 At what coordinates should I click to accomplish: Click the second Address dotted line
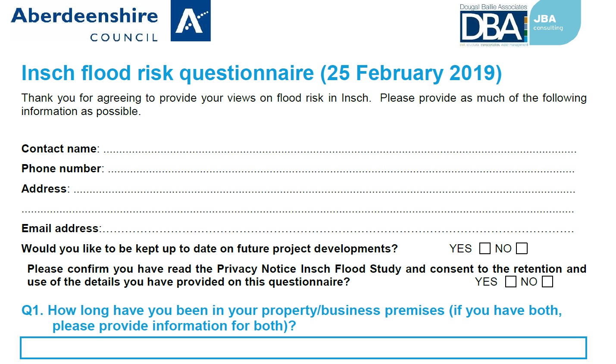pos(298,211)
